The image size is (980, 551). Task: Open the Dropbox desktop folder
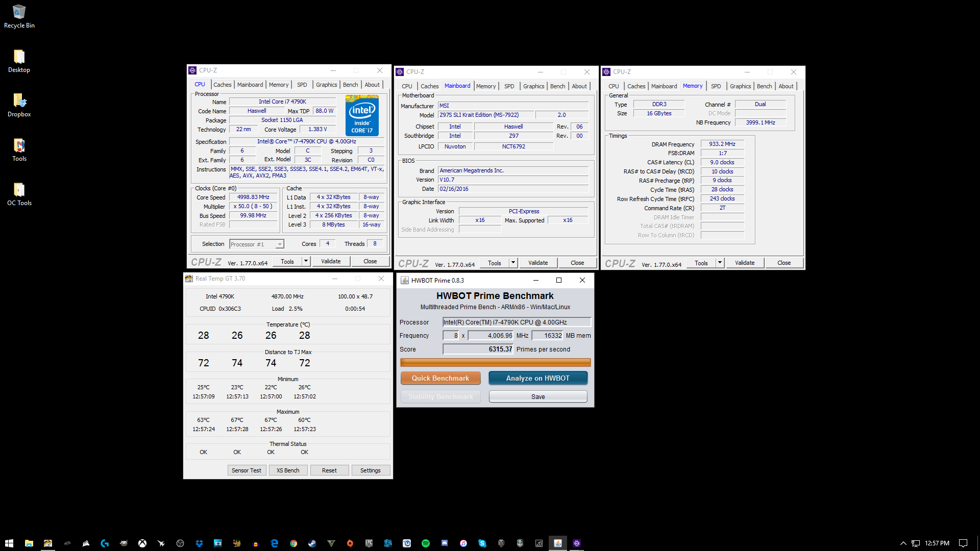(19, 105)
